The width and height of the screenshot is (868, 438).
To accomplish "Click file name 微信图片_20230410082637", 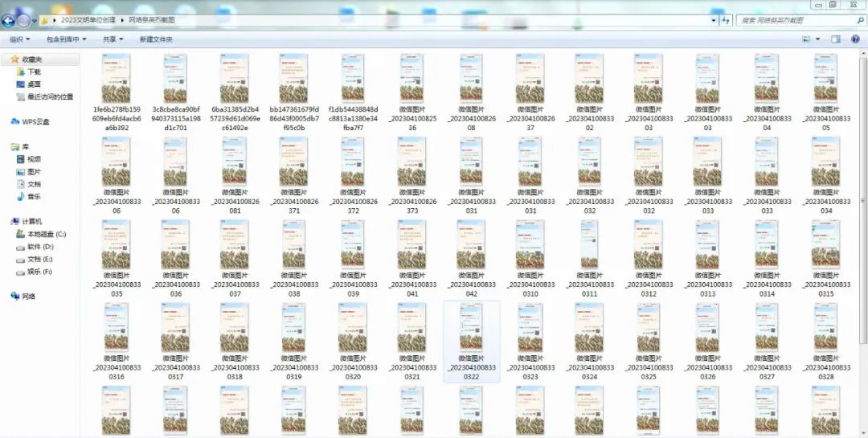I will [x=530, y=118].
